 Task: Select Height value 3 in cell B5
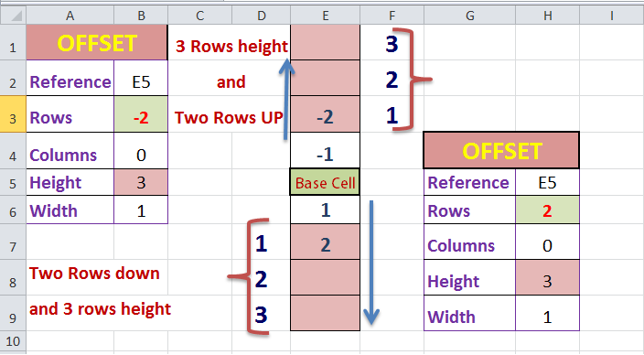[x=141, y=182]
